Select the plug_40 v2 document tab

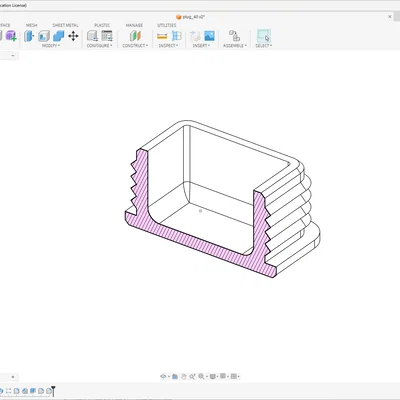(190, 17)
